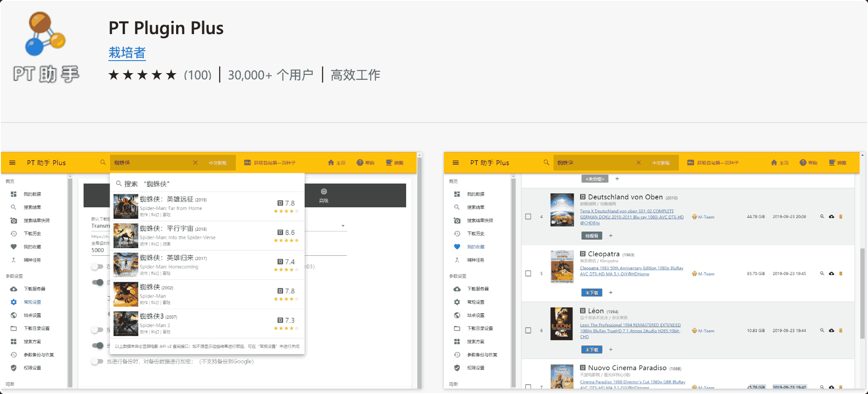The height and width of the screenshot is (394, 868).
Task: Tick checkbox for Deutschland von Oben row
Action: 528,217
